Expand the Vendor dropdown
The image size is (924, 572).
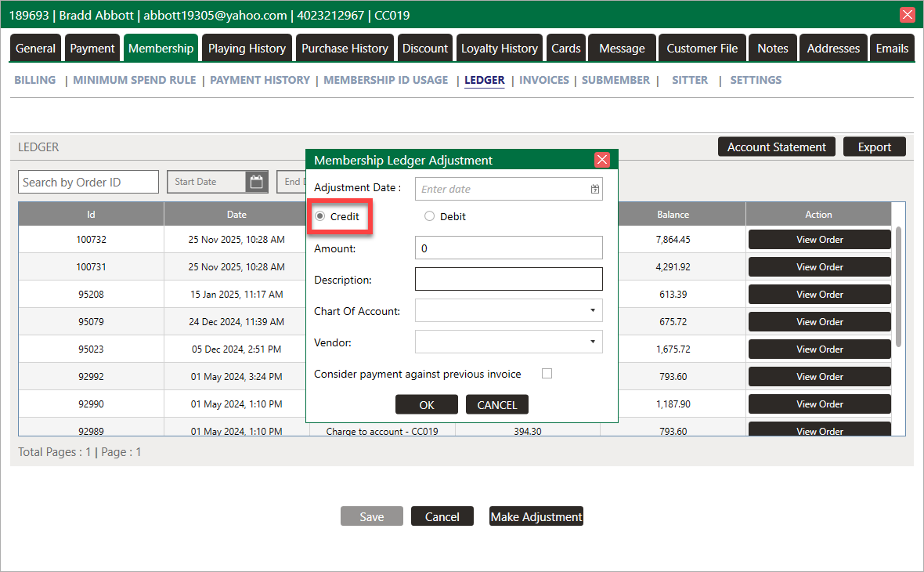[593, 342]
